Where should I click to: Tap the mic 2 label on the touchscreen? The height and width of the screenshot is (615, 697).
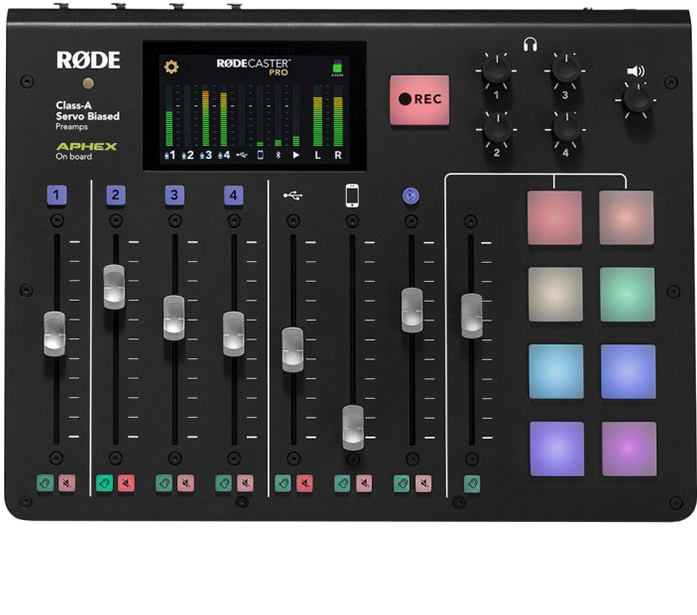pos(188,155)
